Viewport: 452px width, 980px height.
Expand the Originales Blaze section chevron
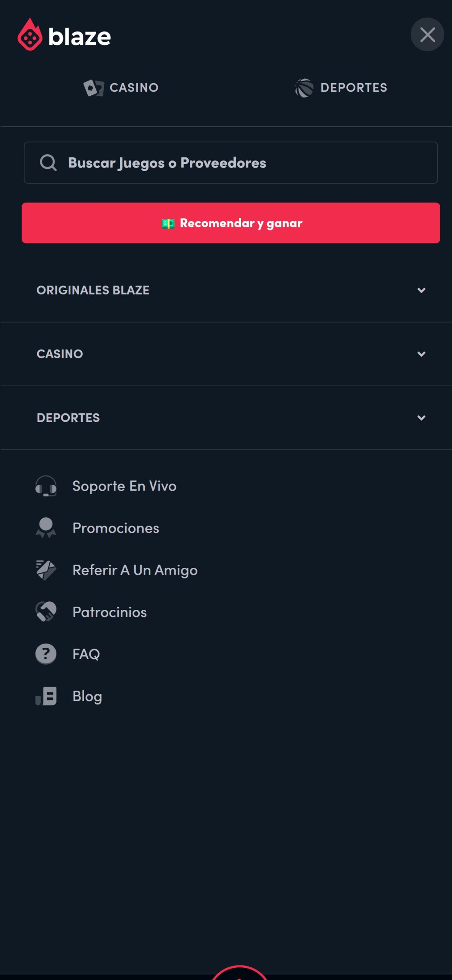pos(421,290)
